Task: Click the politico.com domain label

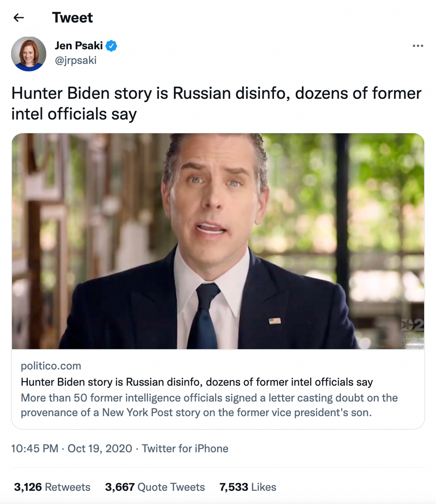Action: coord(51,366)
